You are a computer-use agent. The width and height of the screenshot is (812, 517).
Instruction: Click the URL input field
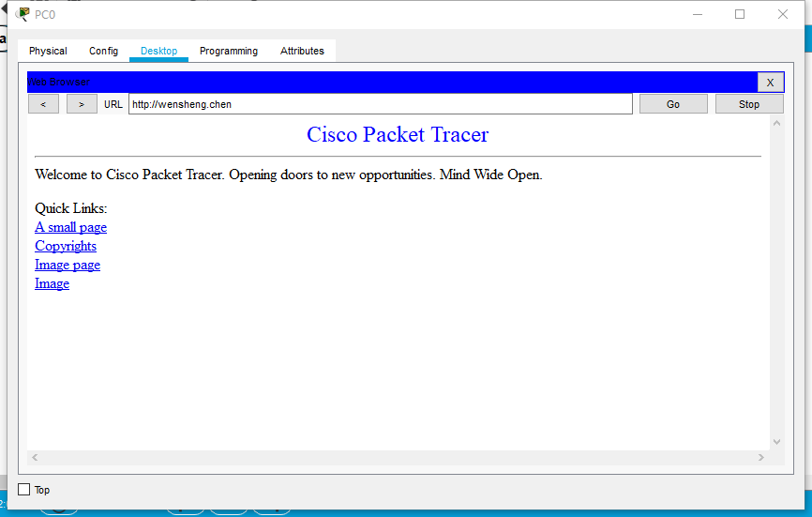point(381,104)
